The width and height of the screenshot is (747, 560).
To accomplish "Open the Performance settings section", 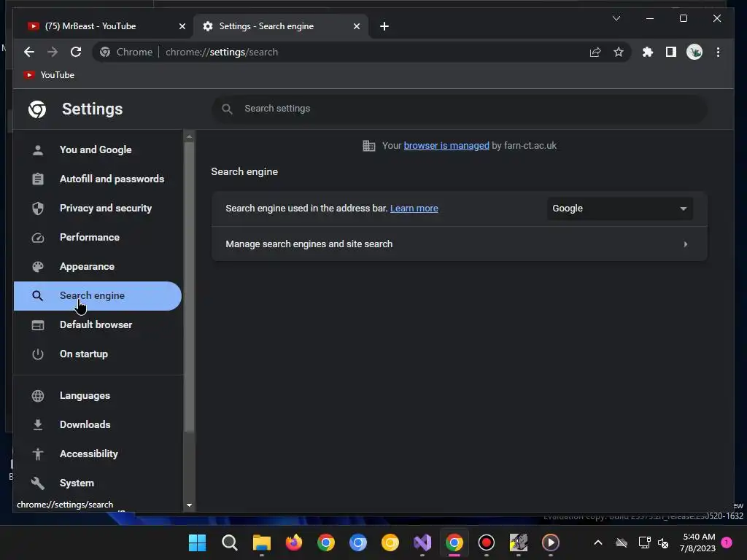I will (x=98, y=237).
